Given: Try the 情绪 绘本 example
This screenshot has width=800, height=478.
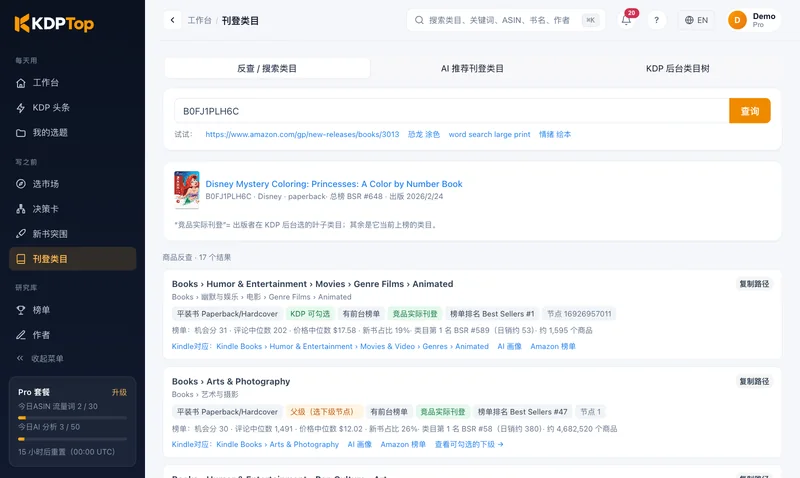Looking at the screenshot, I should (x=555, y=134).
